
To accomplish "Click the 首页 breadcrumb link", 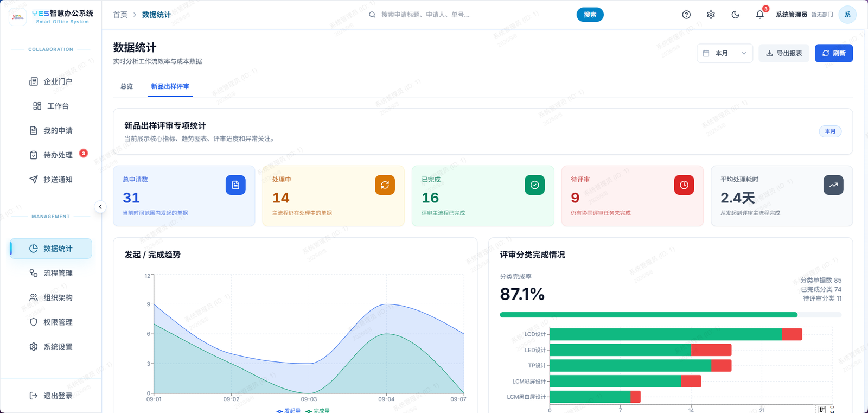I will click(120, 15).
